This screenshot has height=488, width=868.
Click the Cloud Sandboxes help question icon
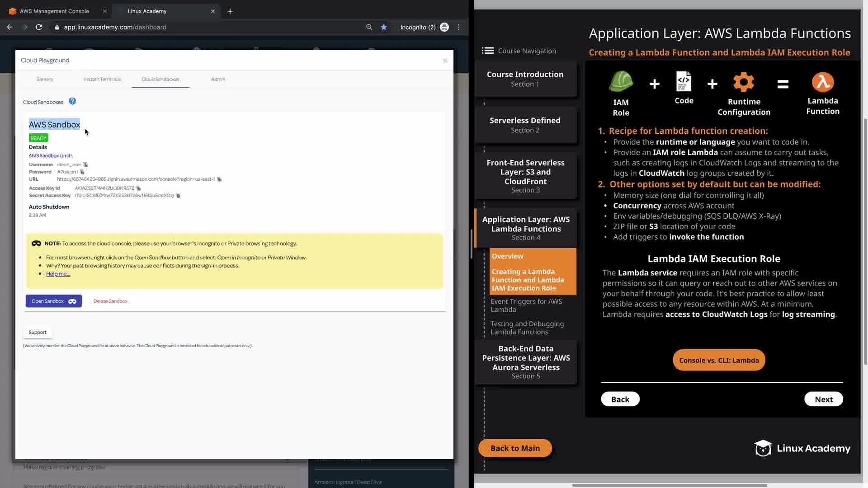click(72, 101)
